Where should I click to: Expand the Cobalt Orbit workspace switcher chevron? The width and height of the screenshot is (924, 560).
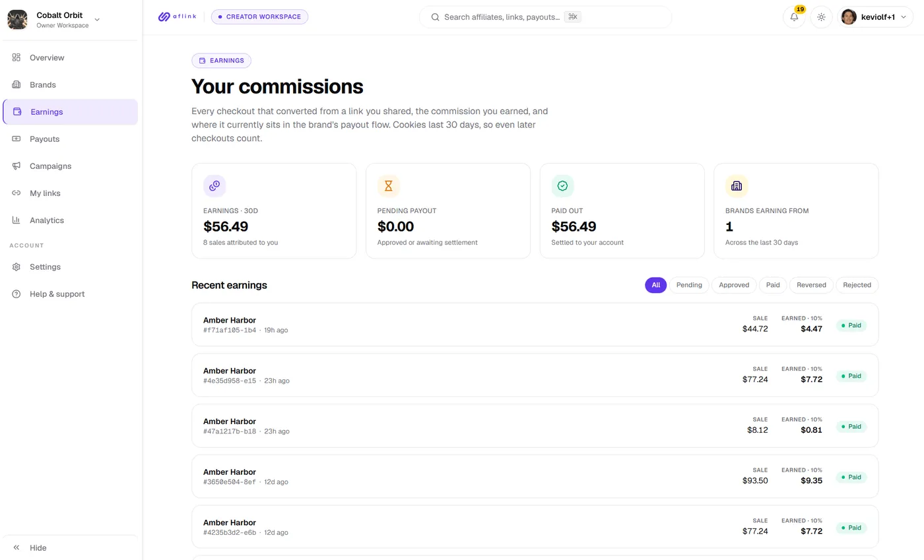[x=97, y=20]
